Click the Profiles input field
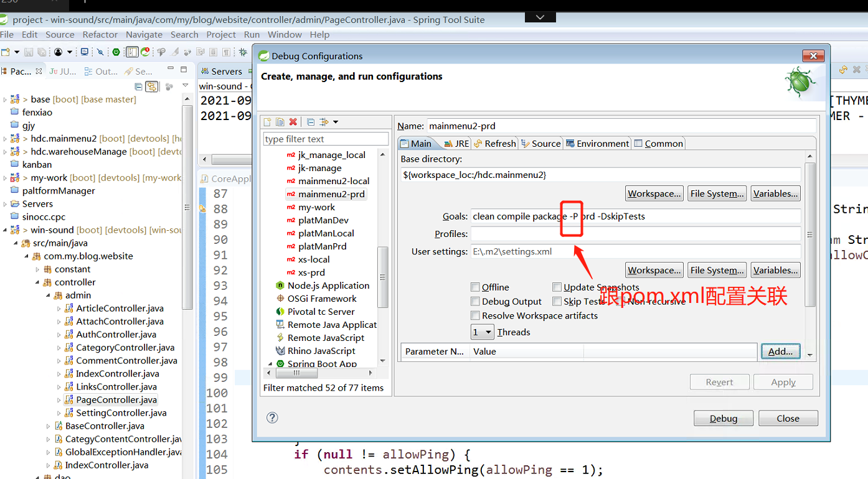Image resolution: width=868 pixels, height=479 pixels. pyautogui.click(x=635, y=234)
